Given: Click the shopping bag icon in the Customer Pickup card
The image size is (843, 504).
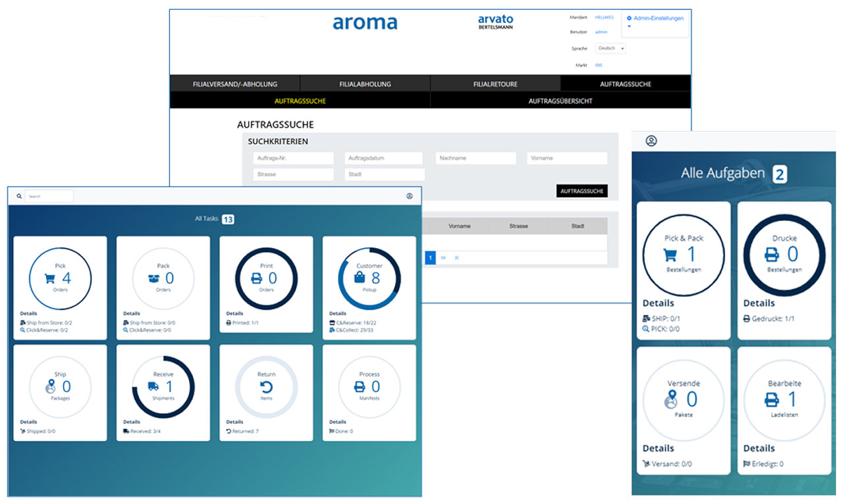Looking at the screenshot, I should click(x=360, y=278).
